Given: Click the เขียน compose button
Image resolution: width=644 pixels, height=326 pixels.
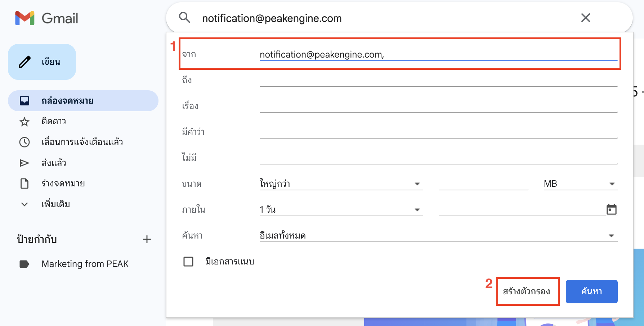Looking at the screenshot, I should point(42,62).
